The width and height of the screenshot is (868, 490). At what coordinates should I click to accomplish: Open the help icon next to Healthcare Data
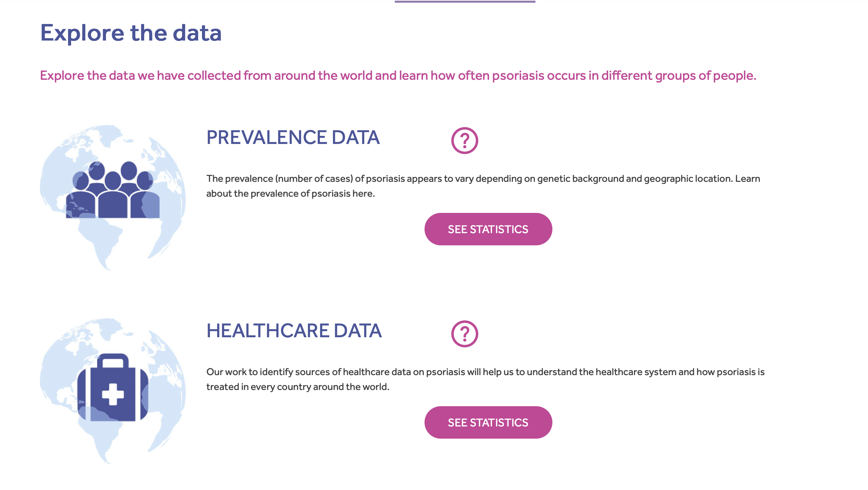click(464, 334)
